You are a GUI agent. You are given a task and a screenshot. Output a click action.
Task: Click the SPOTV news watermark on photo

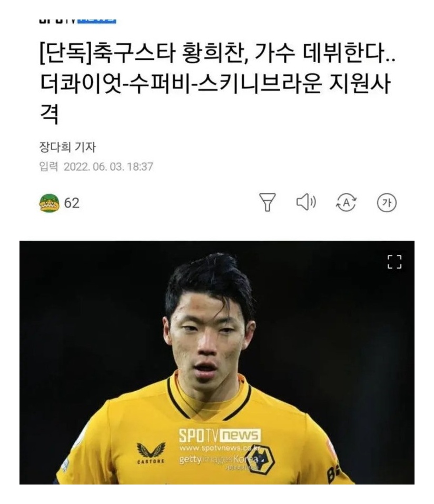[220, 436]
